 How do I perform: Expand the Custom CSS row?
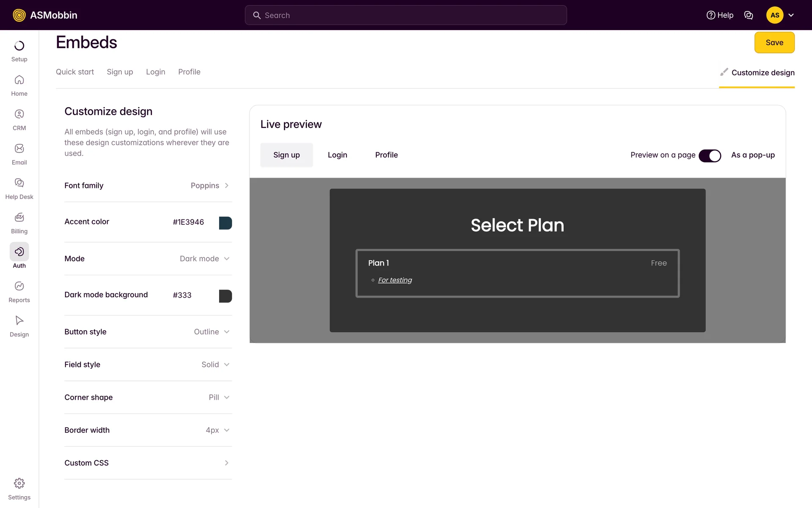point(148,463)
